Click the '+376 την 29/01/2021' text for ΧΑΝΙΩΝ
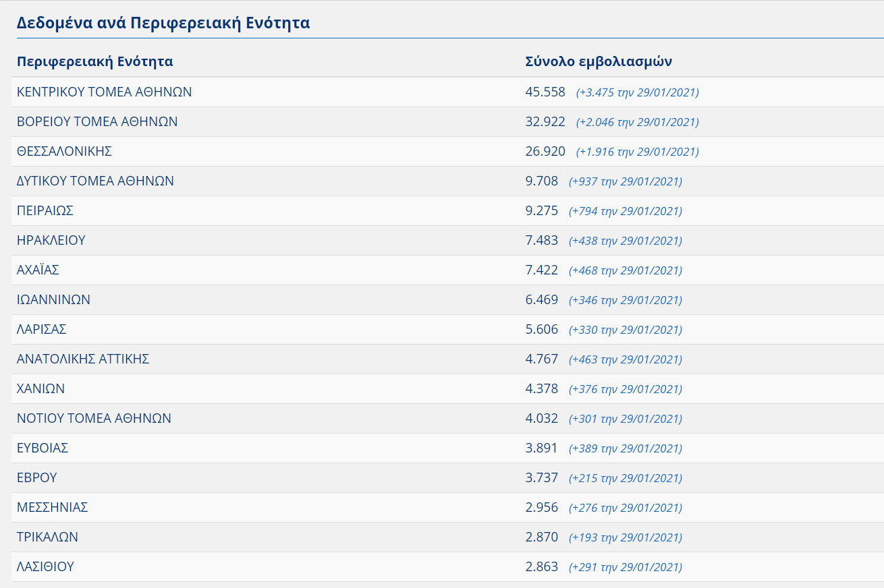The image size is (884, 588). click(625, 390)
